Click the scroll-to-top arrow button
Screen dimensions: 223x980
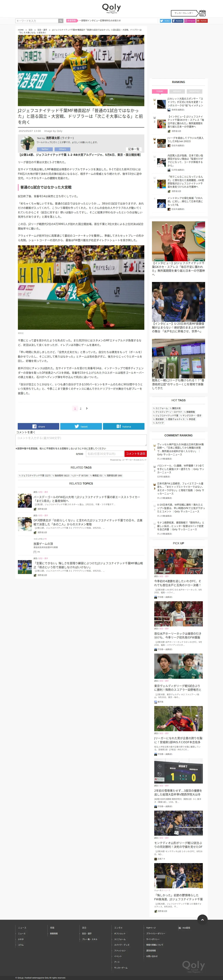coord(203,920)
